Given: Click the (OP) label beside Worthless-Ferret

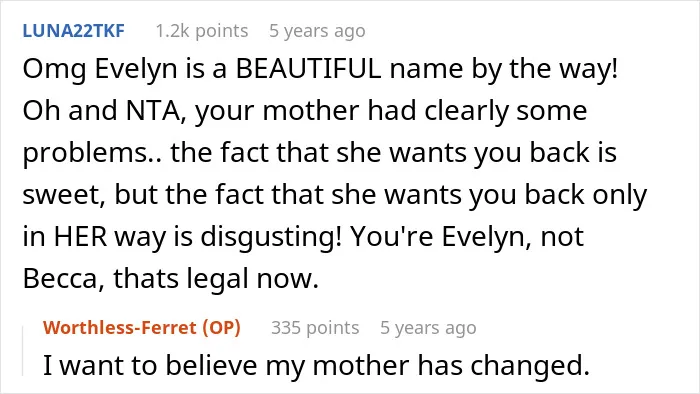Looking at the screenshot, I should coord(221,328).
